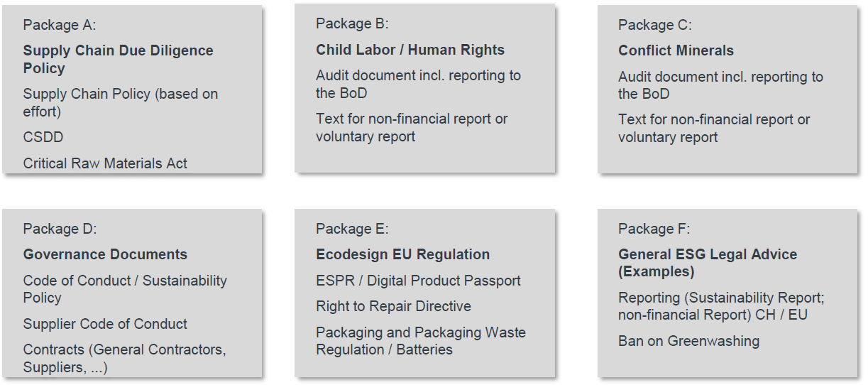Open the Critical Raw Materials Act entry

tap(105, 163)
